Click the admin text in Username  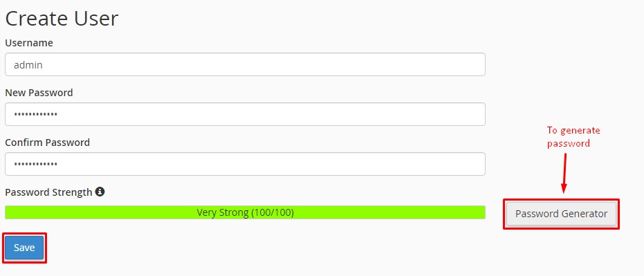(28, 65)
